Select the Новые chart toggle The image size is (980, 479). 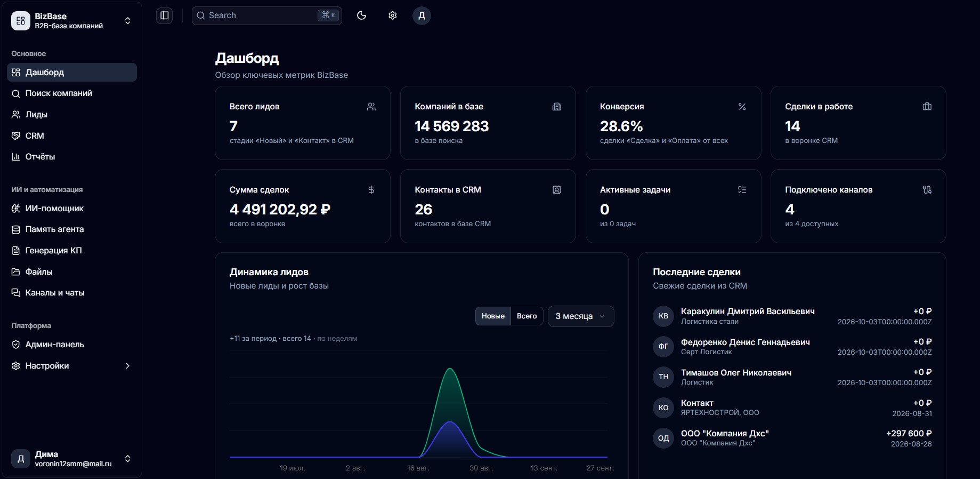pos(493,316)
